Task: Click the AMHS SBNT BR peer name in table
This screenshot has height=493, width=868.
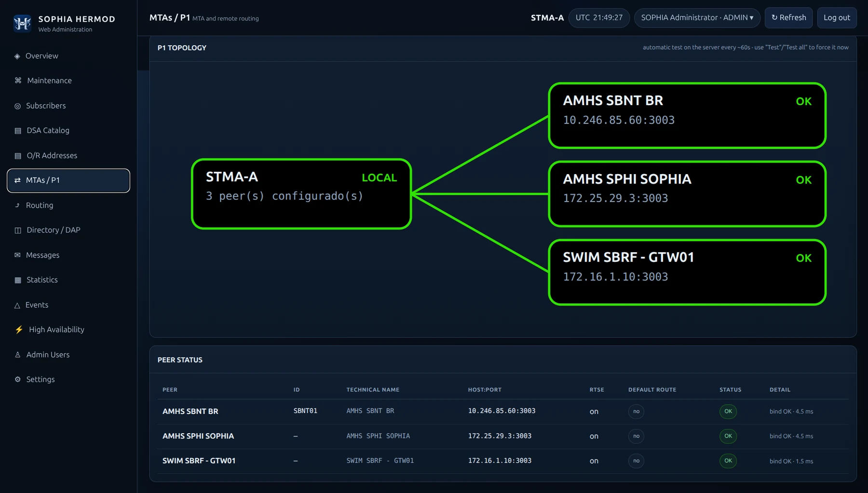Action: [190, 411]
